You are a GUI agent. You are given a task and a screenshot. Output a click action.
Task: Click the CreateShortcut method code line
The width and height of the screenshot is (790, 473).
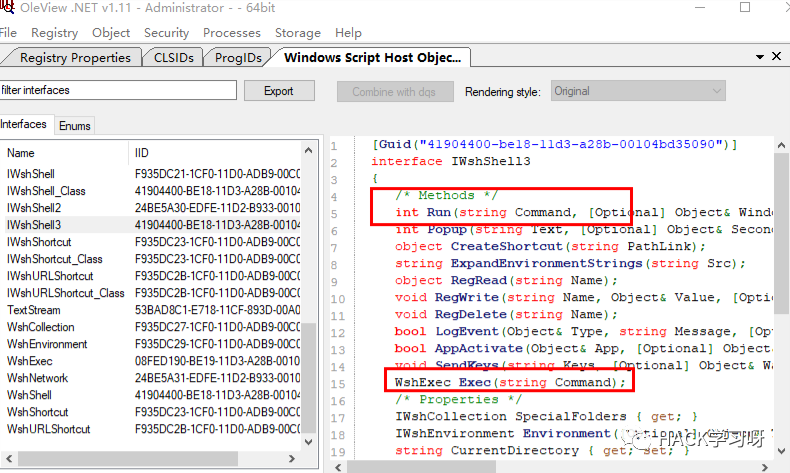coord(550,246)
